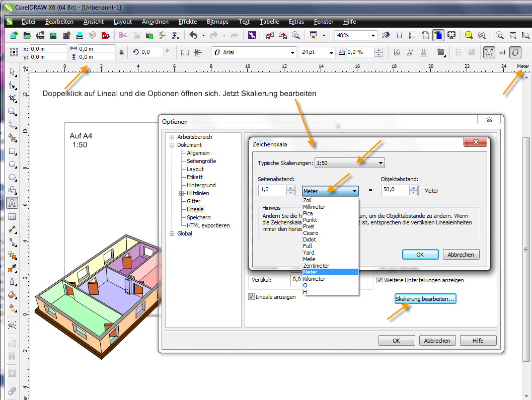Select the Shape edit tool

click(13, 85)
